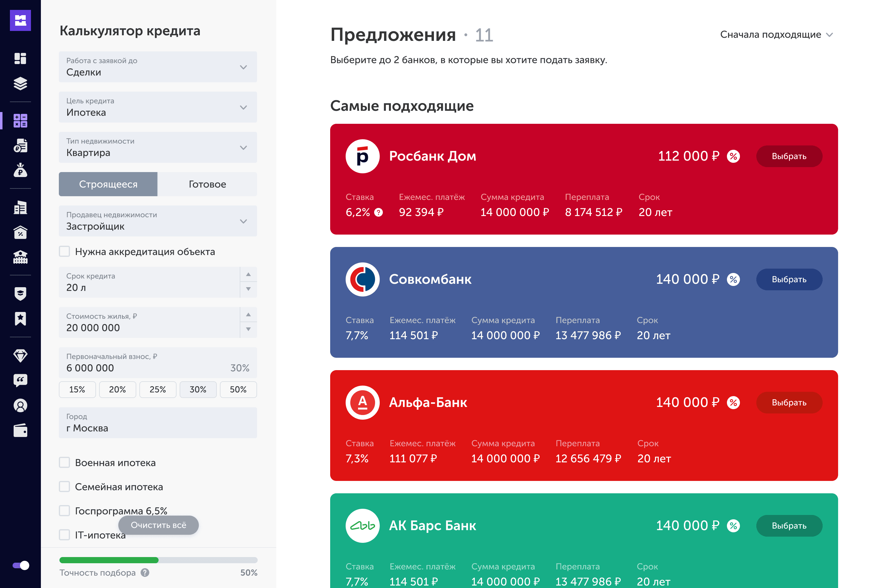Check the IT-ипотека checkbox
The image size is (892, 588).
point(64,535)
